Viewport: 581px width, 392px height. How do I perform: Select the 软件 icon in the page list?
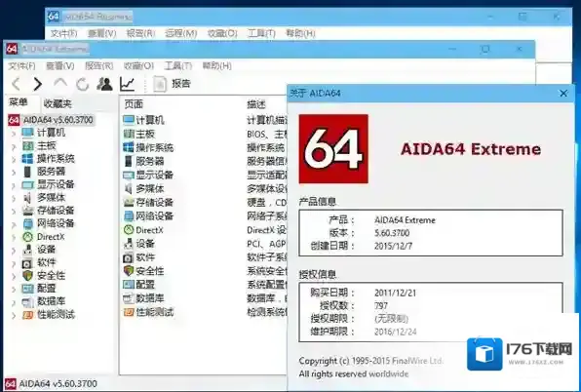coord(129,257)
